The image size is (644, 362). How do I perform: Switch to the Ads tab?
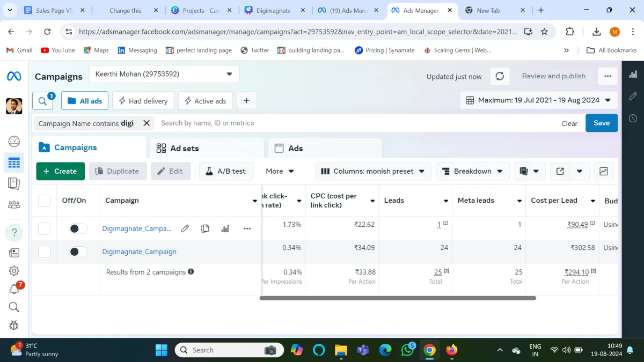click(325, 148)
